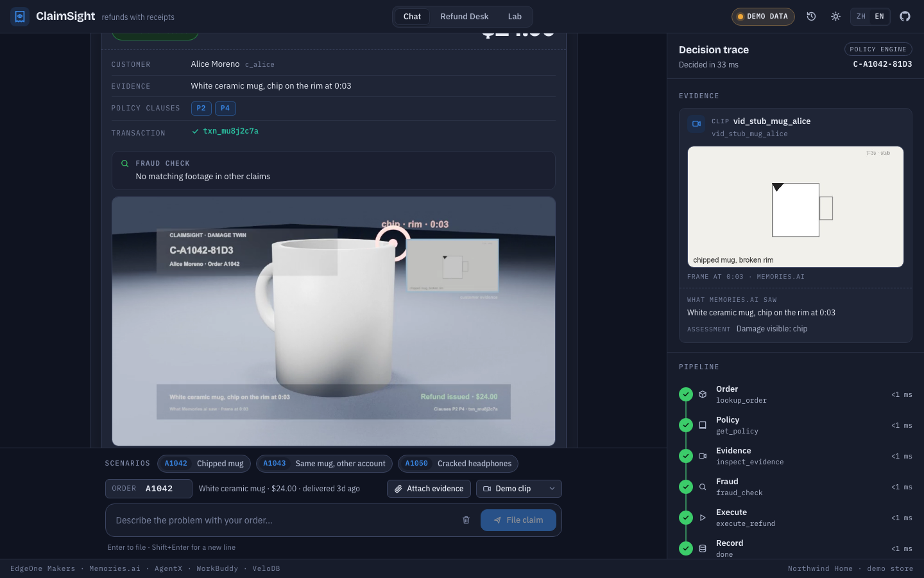This screenshot has height=578, width=924.
Task: Click the Memories.ai footer link
Action: pyautogui.click(x=115, y=569)
